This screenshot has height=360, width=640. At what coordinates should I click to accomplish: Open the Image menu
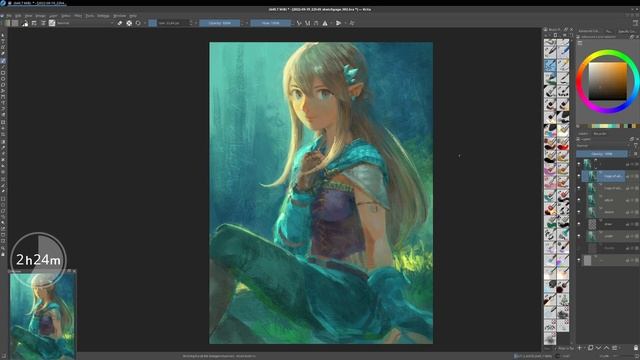(40, 16)
